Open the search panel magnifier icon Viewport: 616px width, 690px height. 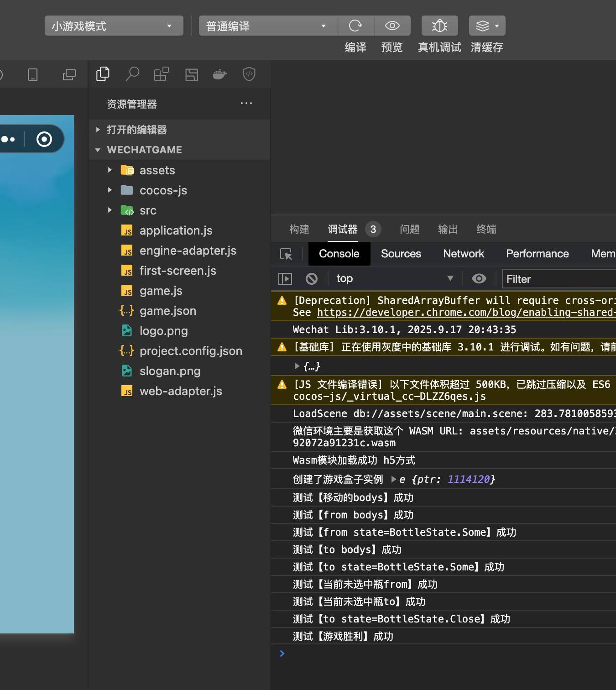pyautogui.click(x=132, y=74)
